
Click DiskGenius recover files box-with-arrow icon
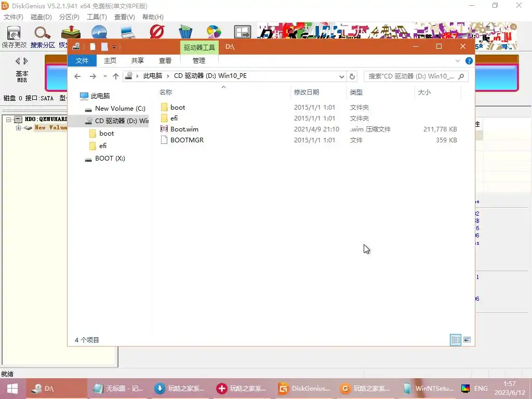[70, 32]
